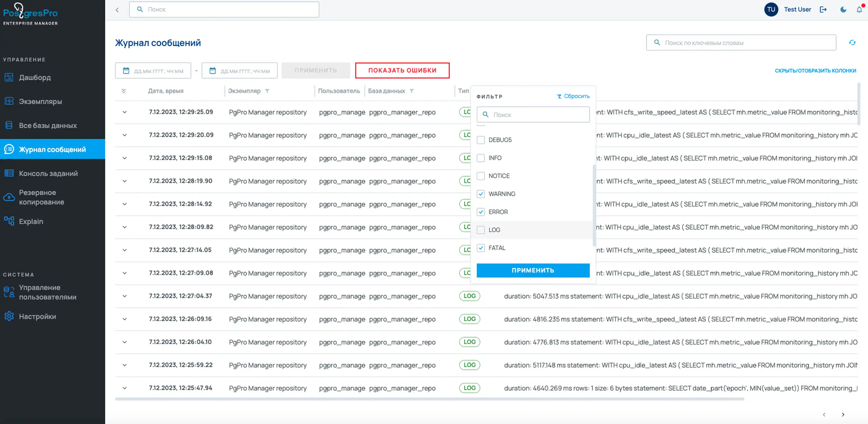The width and height of the screenshot is (868, 424).
Task: Expand the 12:27:04.37 log row
Action: [124, 296]
